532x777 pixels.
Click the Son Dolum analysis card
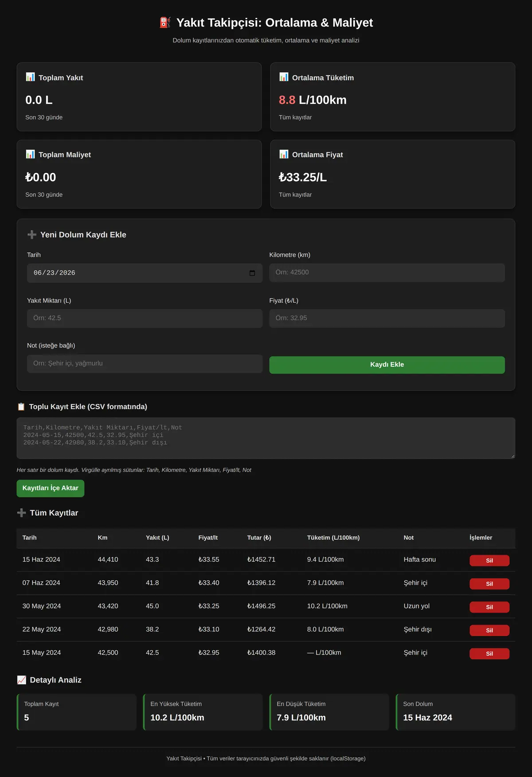click(456, 712)
